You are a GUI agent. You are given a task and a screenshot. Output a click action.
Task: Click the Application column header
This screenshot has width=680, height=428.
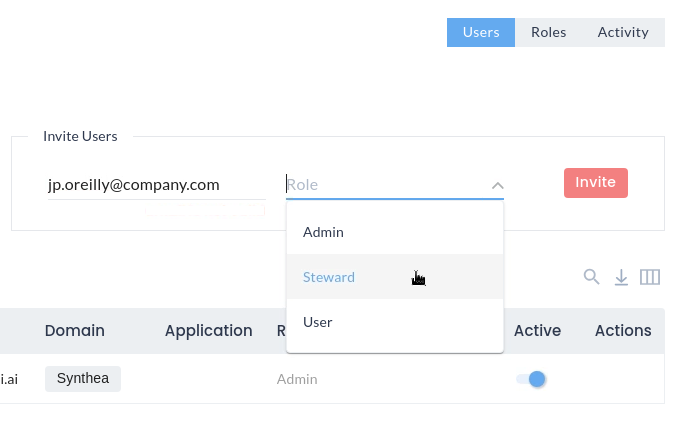(208, 330)
